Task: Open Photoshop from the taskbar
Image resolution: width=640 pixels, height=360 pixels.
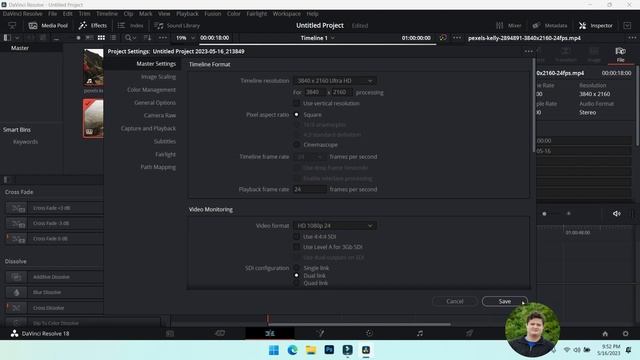Action: 329,350
